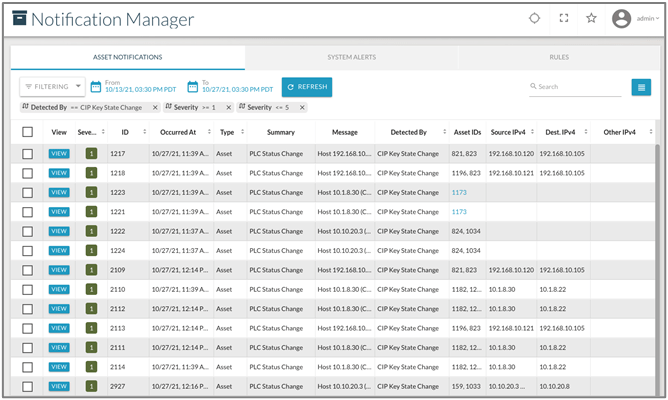Check the row with ID 1218
Image resolution: width=668 pixels, height=400 pixels.
click(x=27, y=173)
